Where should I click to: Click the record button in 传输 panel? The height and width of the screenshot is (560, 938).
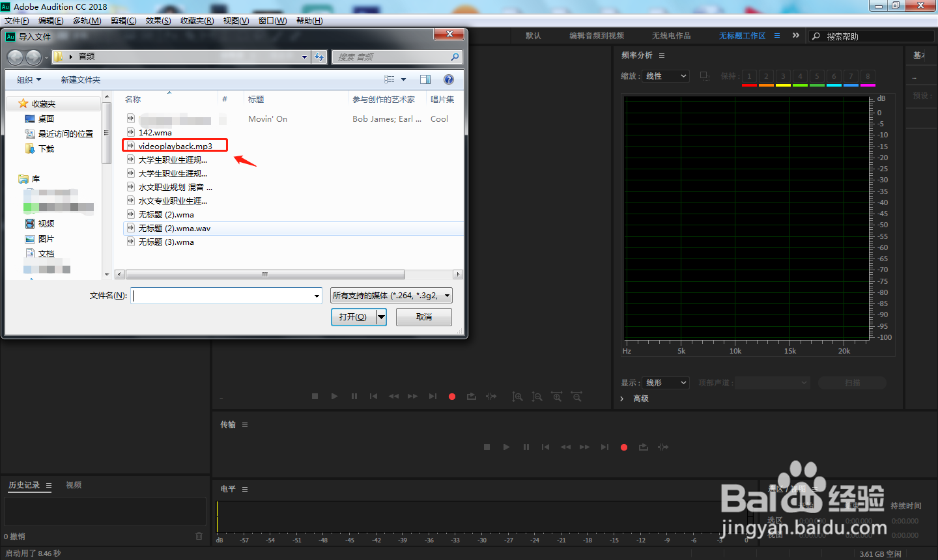[624, 447]
